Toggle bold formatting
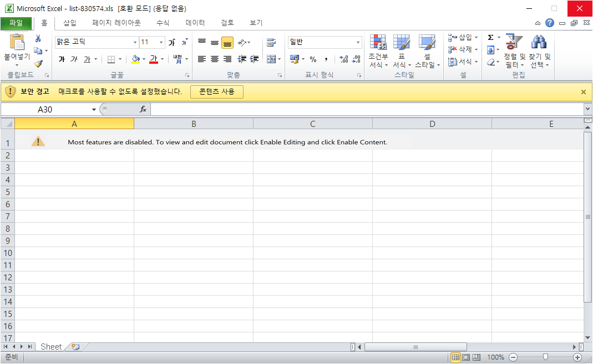Viewport: 593px width, 364px height. [x=62, y=59]
